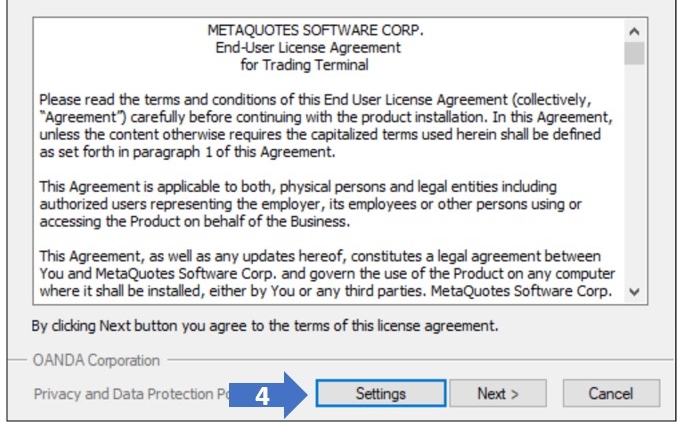This screenshot has height=428, width=683.
Task: Click the line "as set forth in paragraph 1"
Action: point(185,152)
